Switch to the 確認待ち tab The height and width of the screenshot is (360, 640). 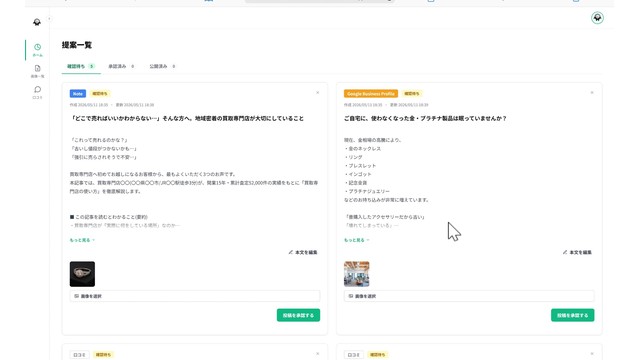pyautogui.click(x=81, y=66)
